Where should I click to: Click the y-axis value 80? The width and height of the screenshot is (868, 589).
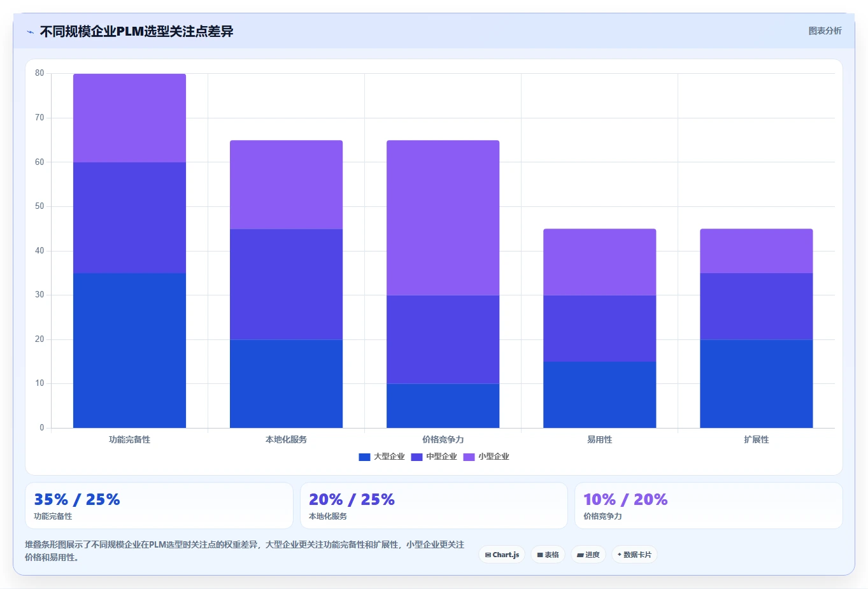point(39,73)
